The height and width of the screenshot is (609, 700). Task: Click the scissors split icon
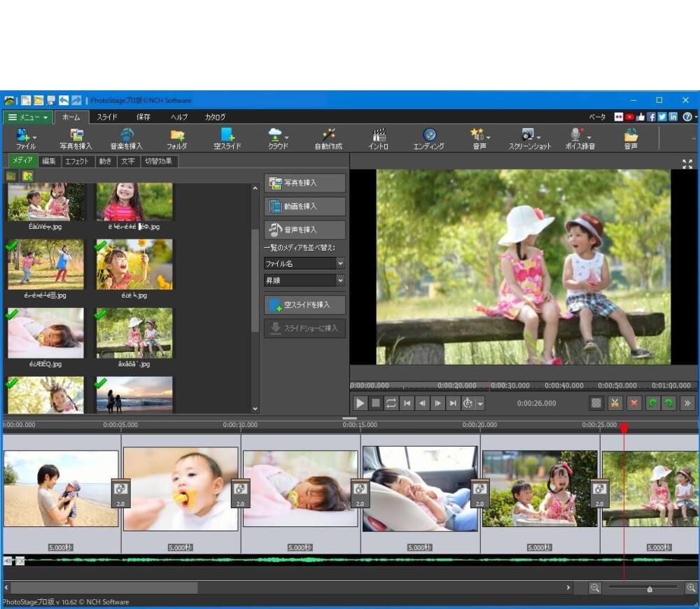[615, 403]
